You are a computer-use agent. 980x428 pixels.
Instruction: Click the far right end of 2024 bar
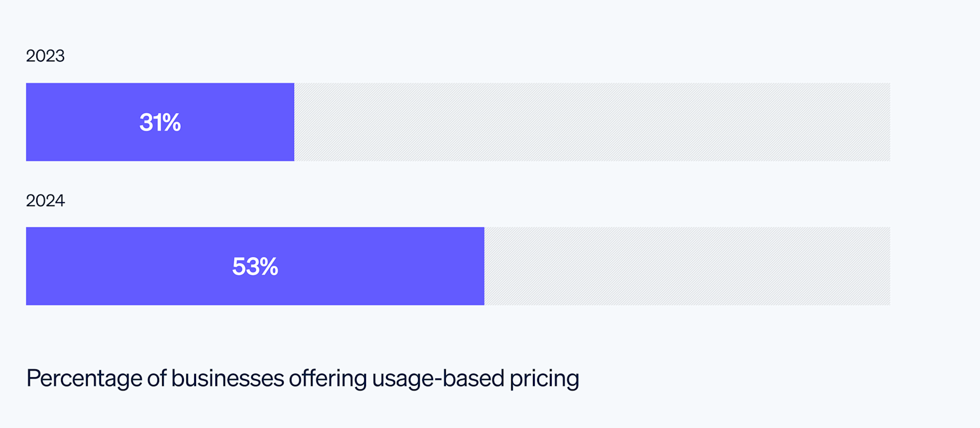(x=887, y=267)
